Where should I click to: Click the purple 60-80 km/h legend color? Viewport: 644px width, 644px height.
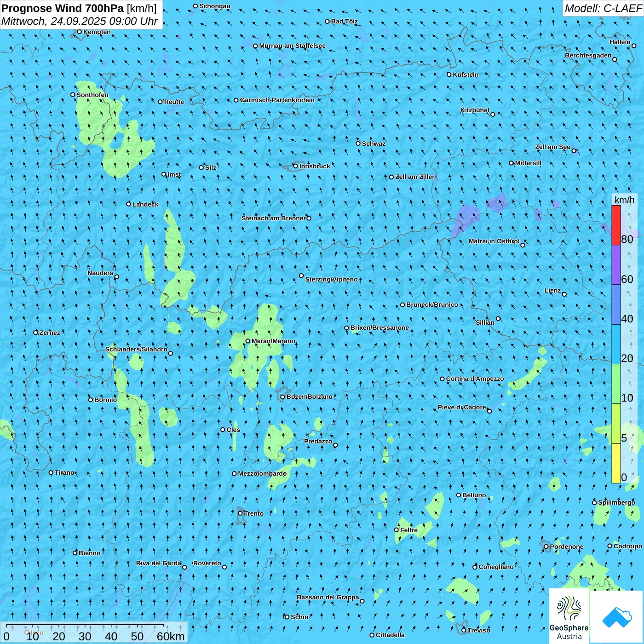tap(616, 265)
